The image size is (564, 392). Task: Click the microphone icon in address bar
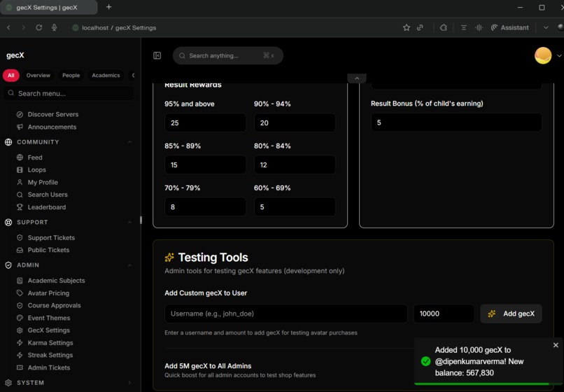click(54, 28)
